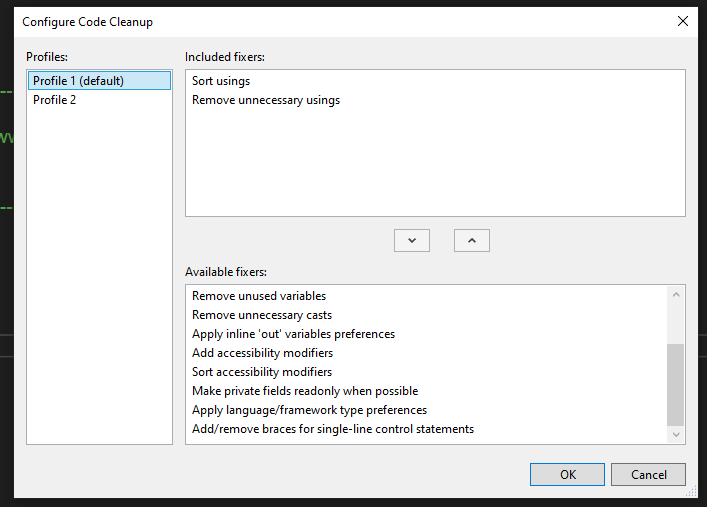Select Apply language/framework type preferences
The width and height of the screenshot is (707, 507).
(309, 410)
